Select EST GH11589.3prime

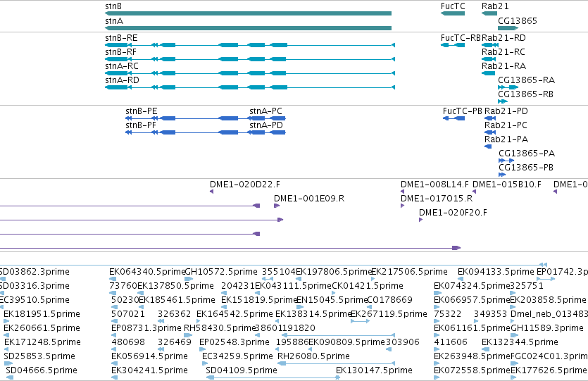547,328
